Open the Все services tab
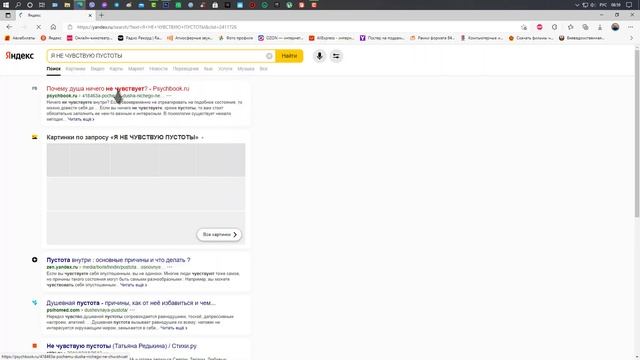Screen dimensions: 640x360 pos(263,69)
